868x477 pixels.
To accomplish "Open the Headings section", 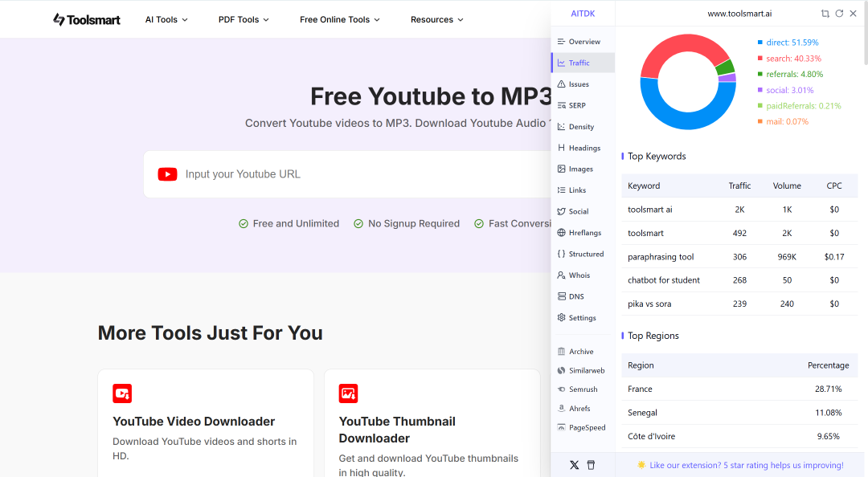I will click(583, 148).
